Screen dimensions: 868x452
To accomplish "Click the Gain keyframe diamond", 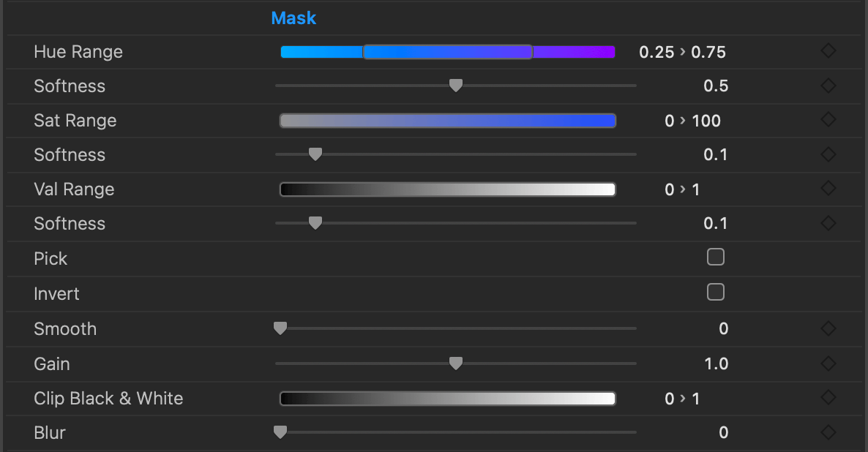I will point(828,363).
